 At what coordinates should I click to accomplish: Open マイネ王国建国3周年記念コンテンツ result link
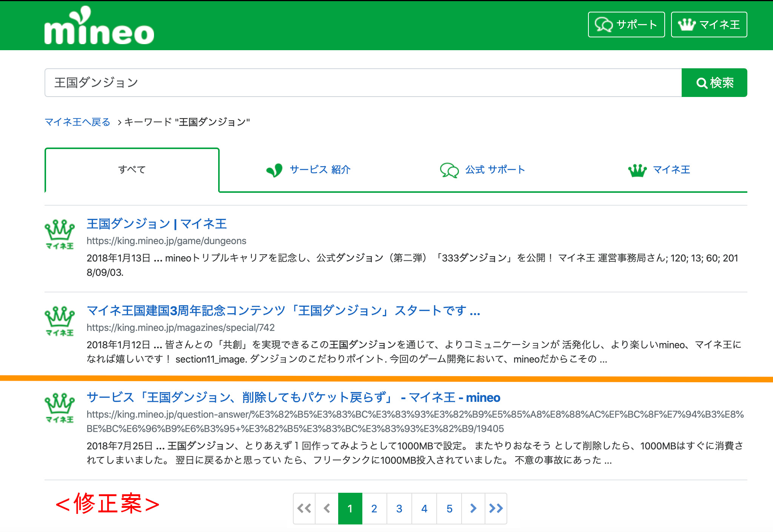click(x=283, y=311)
